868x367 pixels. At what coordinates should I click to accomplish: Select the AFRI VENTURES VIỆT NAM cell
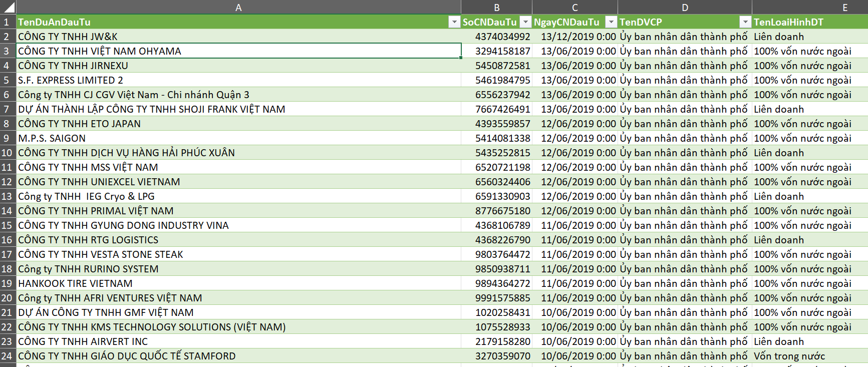coord(238,298)
